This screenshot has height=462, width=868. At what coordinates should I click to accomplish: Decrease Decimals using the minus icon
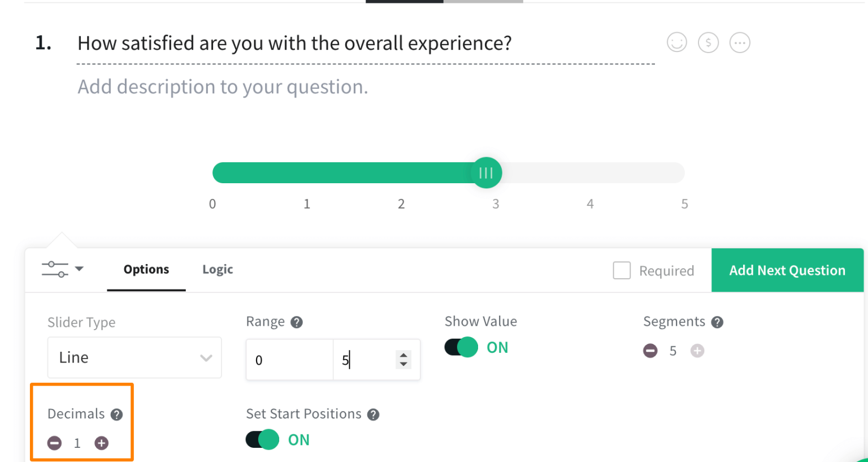coord(54,443)
